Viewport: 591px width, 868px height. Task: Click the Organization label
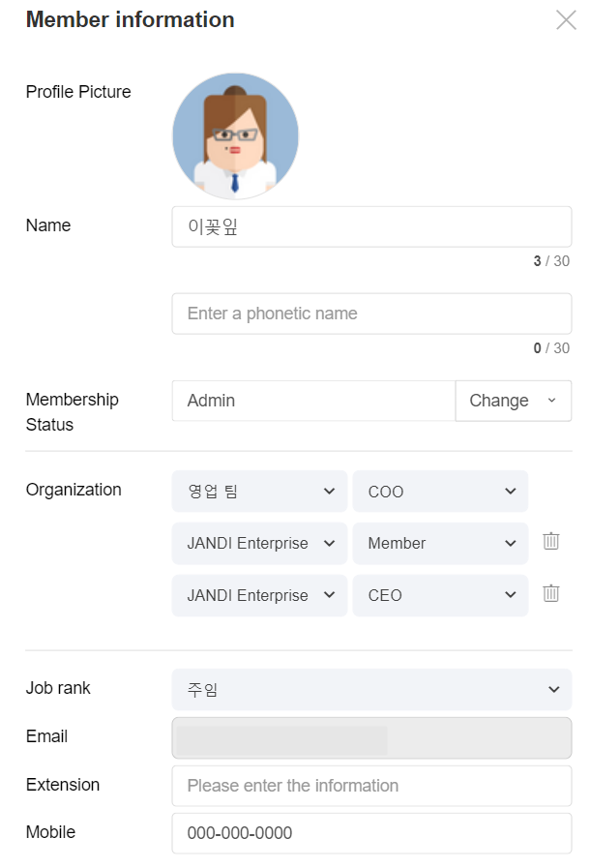point(74,490)
